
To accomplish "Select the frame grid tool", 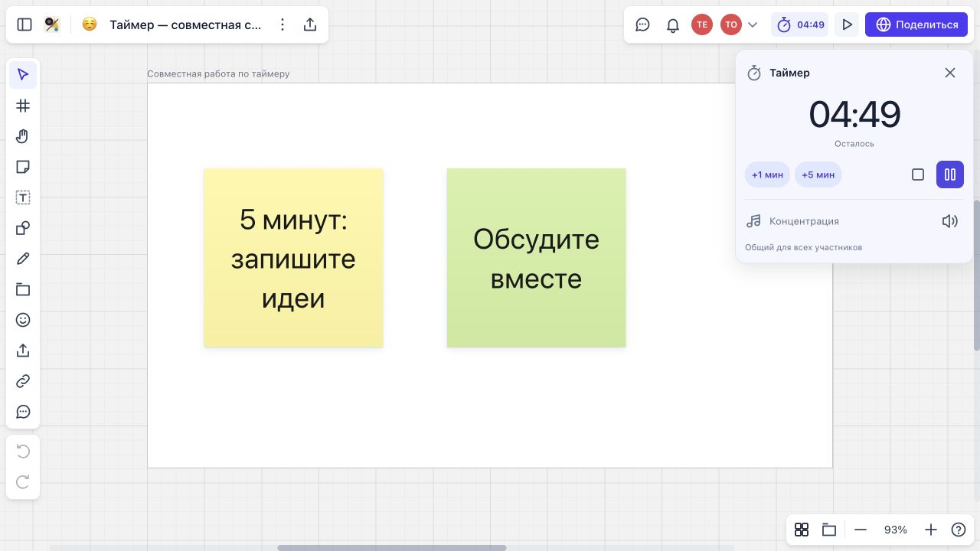I will click(x=23, y=106).
